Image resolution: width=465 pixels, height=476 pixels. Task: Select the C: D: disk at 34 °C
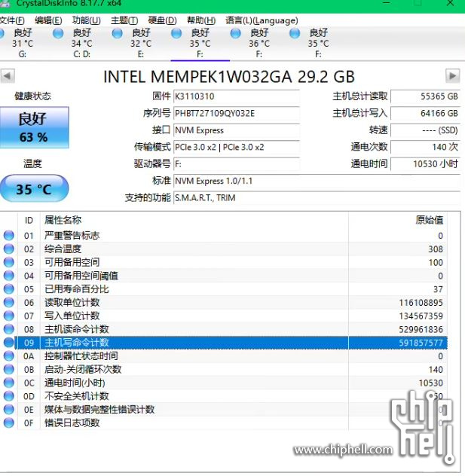click(x=81, y=43)
